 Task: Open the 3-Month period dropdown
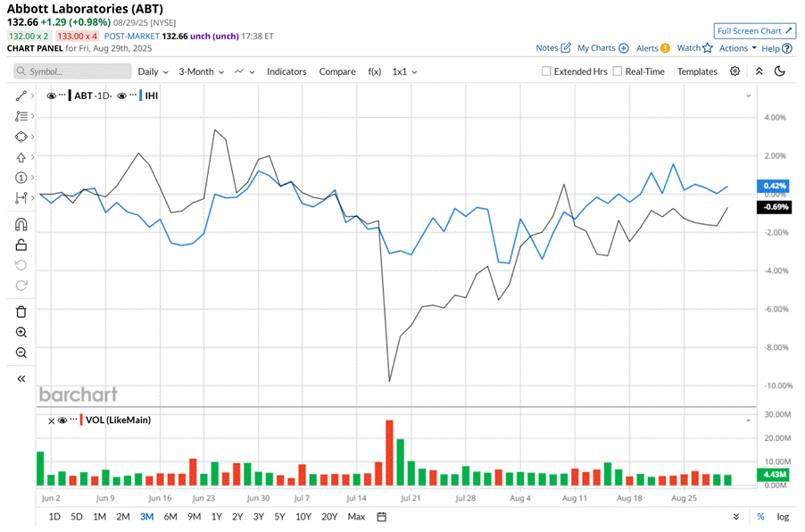[x=202, y=72]
